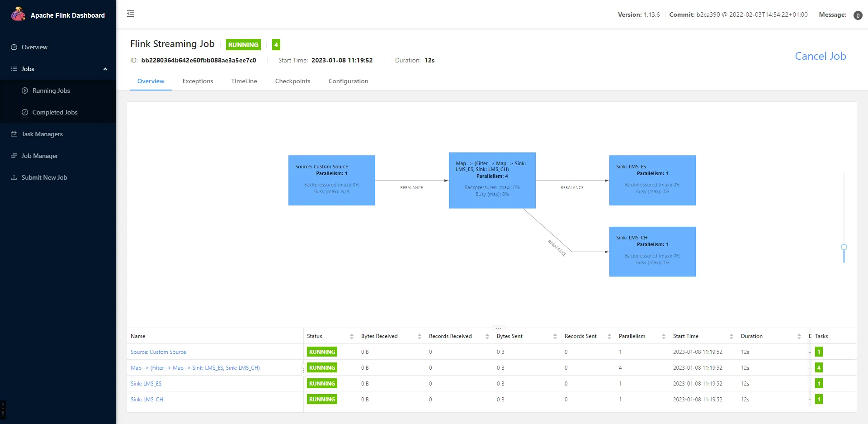
Task: Open the Sink: LMS_ES task link
Action: [x=146, y=384]
